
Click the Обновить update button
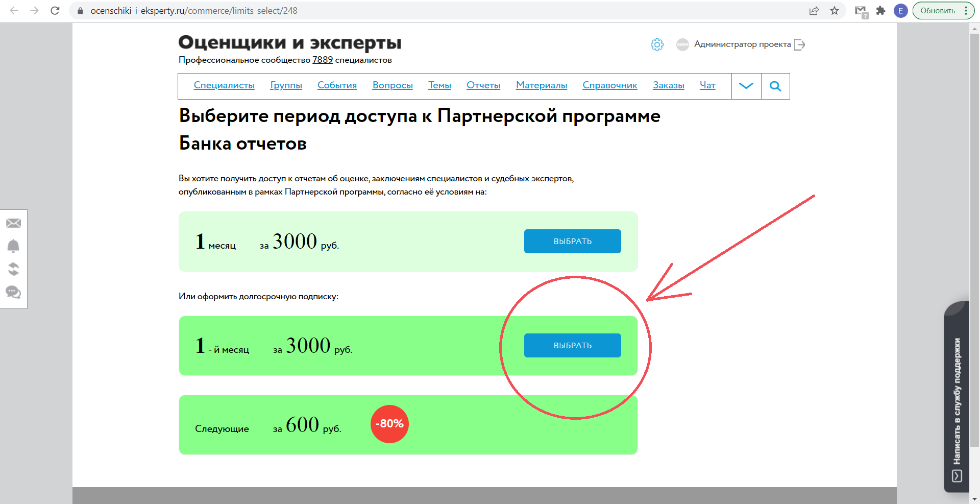click(x=938, y=11)
